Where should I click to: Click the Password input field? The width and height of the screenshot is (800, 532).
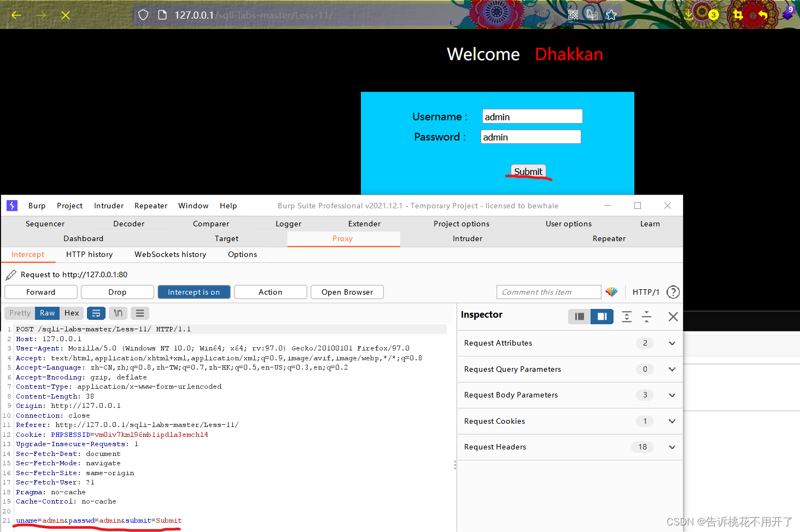click(x=531, y=137)
